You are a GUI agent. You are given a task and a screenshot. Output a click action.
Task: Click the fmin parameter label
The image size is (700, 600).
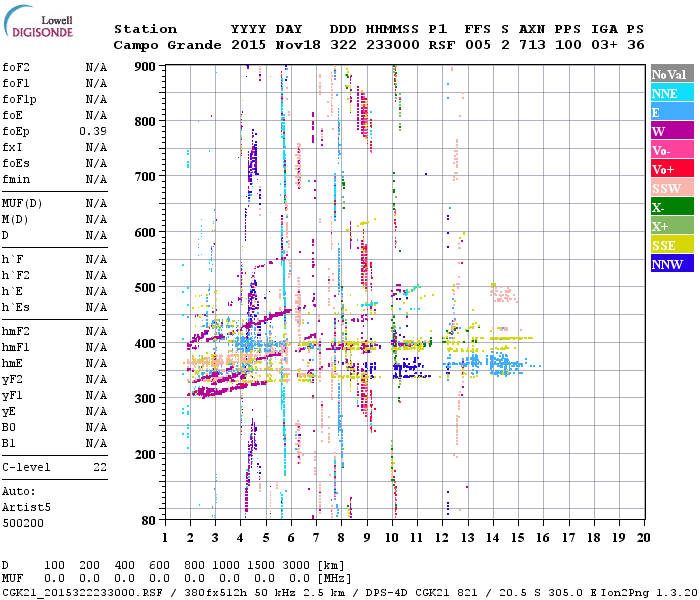coord(16,179)
